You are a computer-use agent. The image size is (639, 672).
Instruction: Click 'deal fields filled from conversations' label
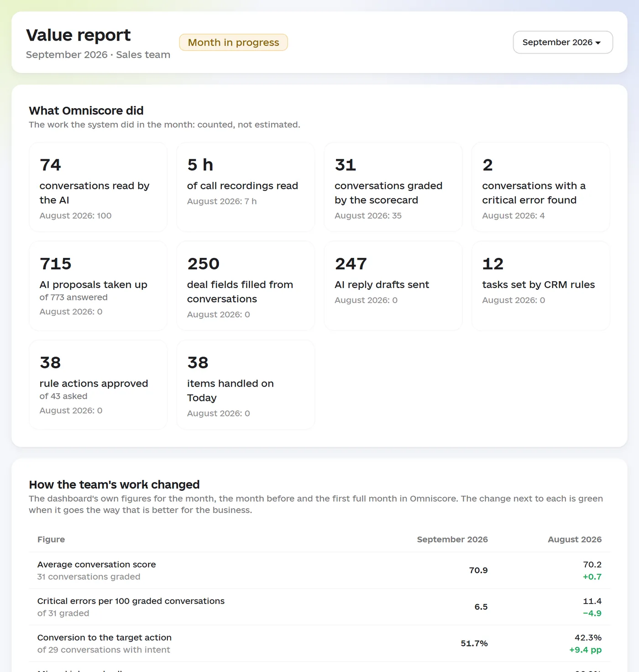click(x=240, y=292)
